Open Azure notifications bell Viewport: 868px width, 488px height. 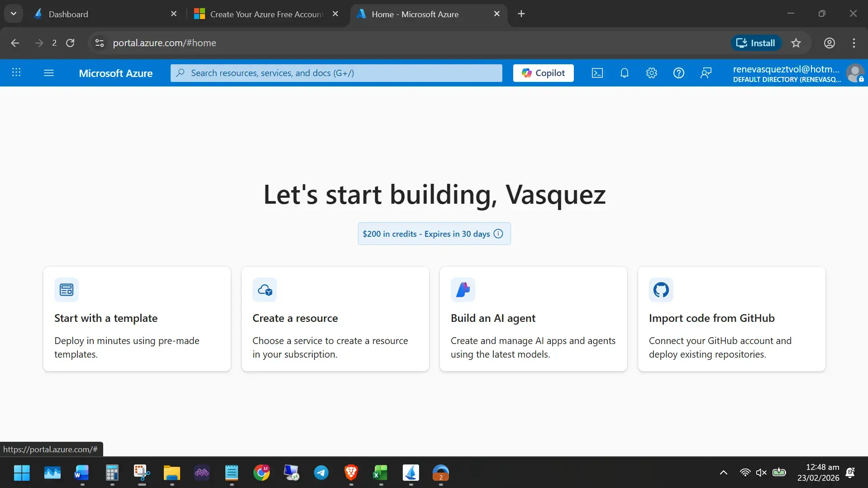[625, 73]
